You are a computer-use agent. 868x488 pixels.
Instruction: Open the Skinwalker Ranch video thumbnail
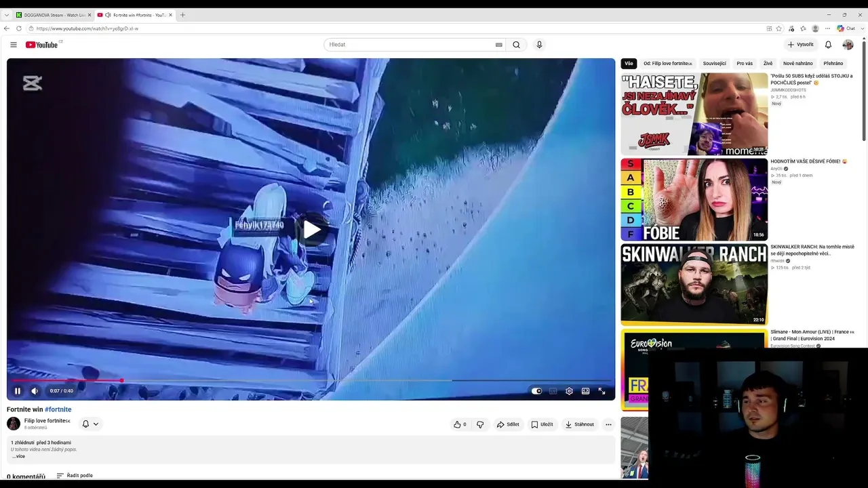point(694,285)
